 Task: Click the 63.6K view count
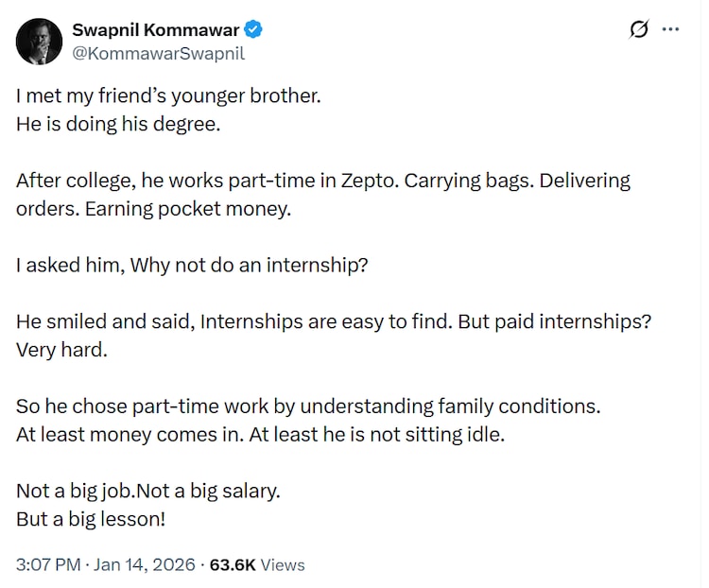pyautogui.click(x=233, y=564)
